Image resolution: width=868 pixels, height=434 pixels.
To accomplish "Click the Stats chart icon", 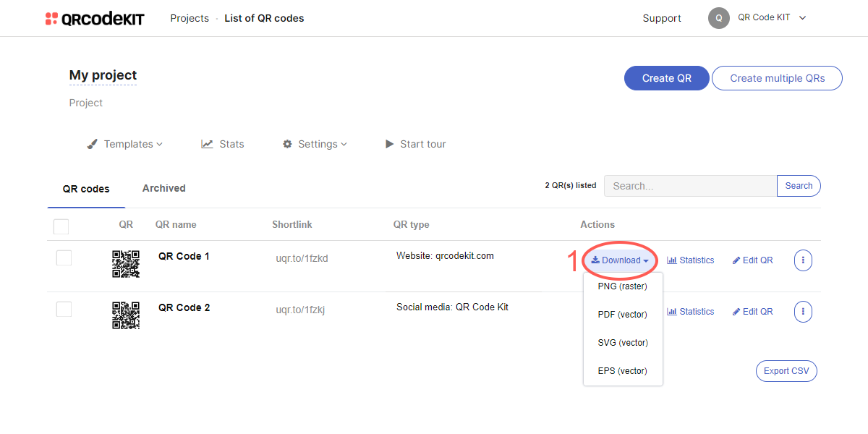I will [206, 143].
